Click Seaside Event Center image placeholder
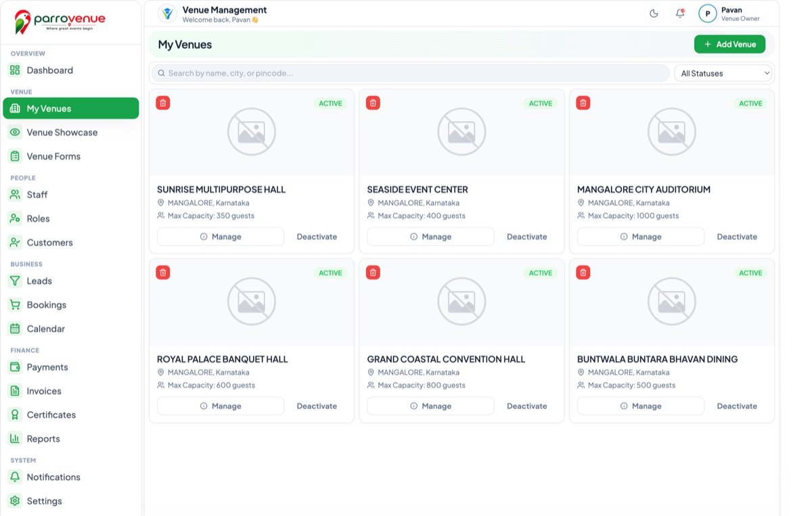The image size is (812, 516). tap(462, 132)
